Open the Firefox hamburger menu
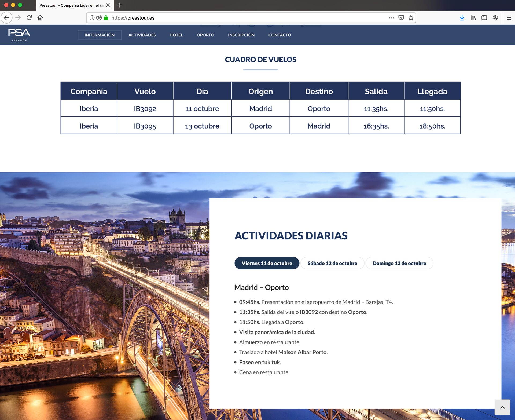Viewport: 515px width, 420px height. pos(509,18)
